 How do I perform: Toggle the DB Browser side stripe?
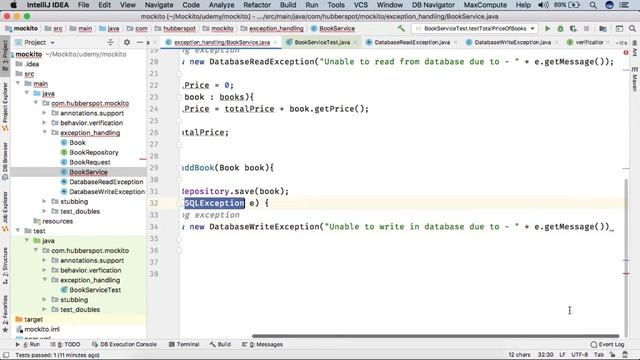[x=5, y=161]
